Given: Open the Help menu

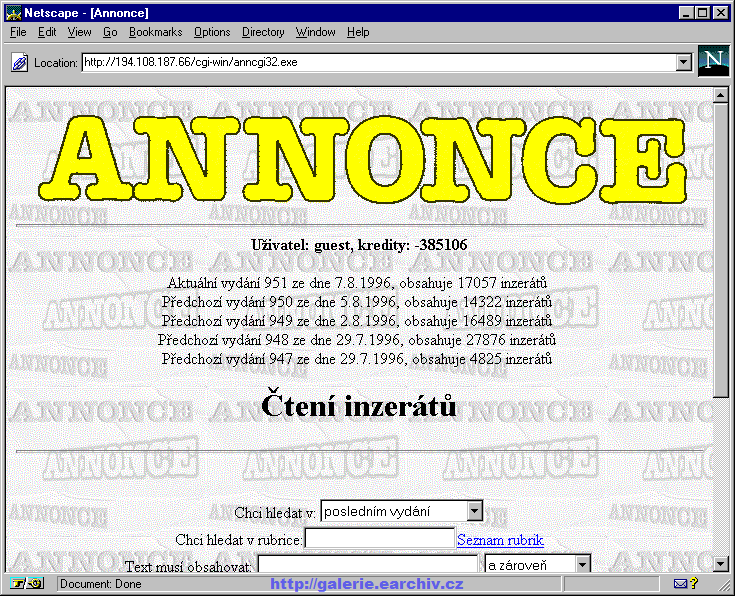Looking at the screenshot, I should (358, 32).
